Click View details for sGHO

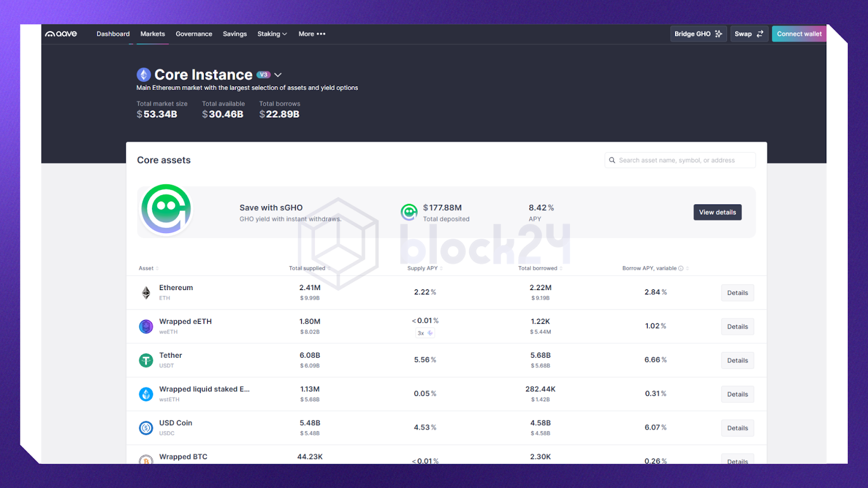717,212
